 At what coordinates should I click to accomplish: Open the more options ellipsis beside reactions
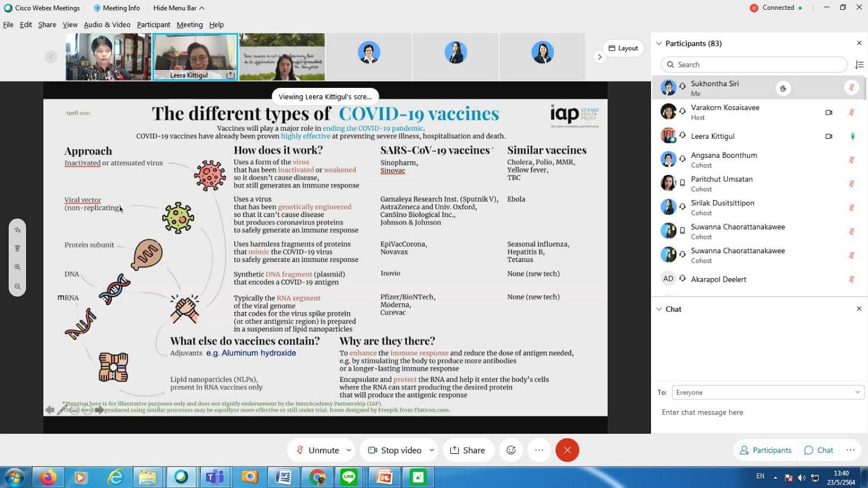coord(539,450)
